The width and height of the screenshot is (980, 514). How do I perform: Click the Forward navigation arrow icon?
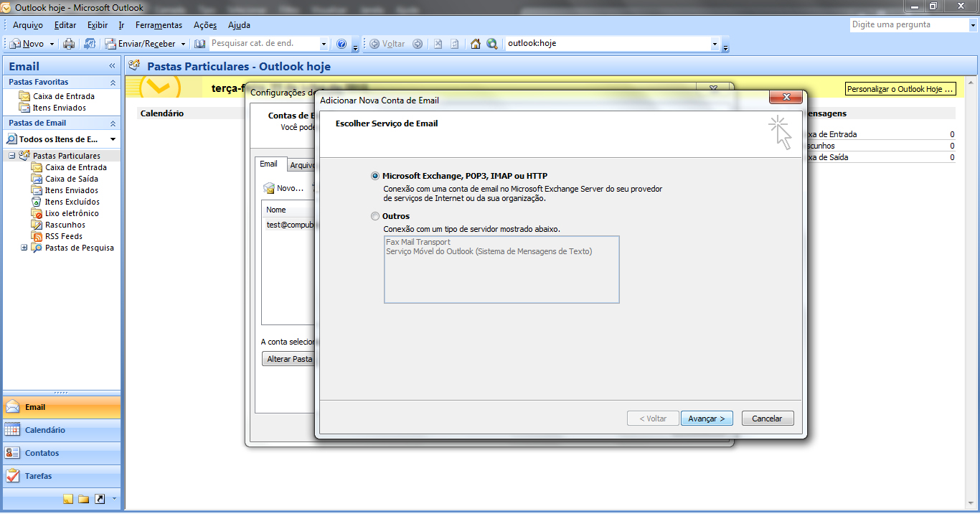click(418, 44)
